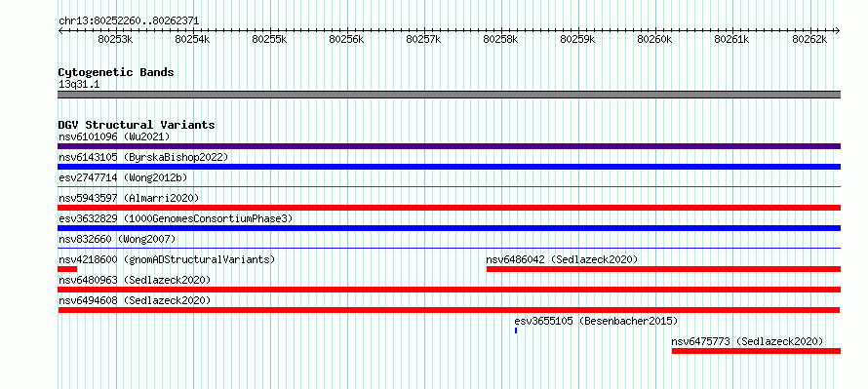The width and height of the screenshot is (868, 389).
Task: Click the chr13:80252260..80262371 coordinate label
Action: tap(129, 21)
